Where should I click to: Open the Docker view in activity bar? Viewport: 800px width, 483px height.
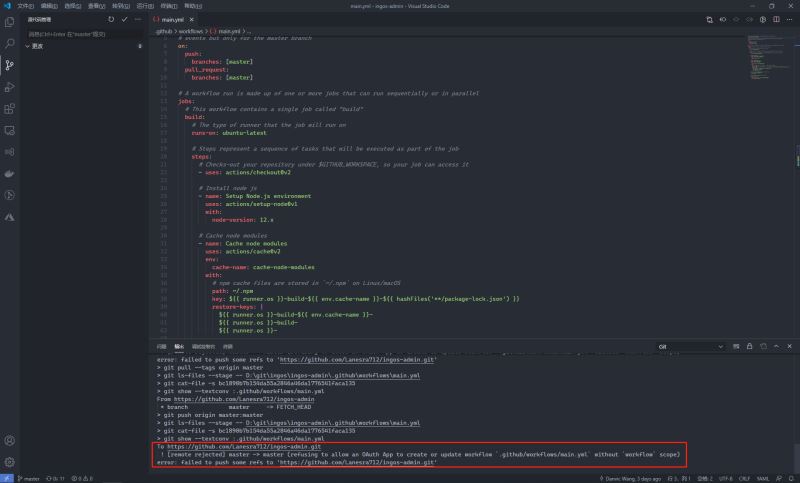10,172
